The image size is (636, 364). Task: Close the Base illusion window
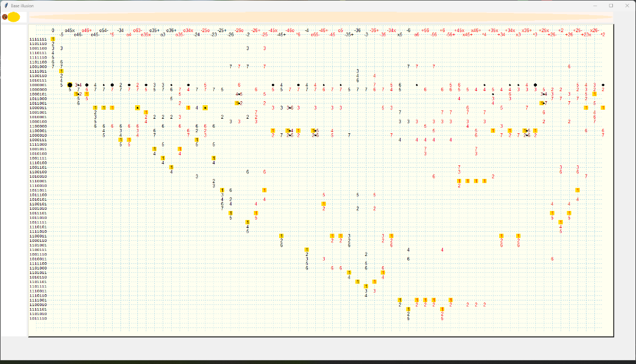[627, 5]
